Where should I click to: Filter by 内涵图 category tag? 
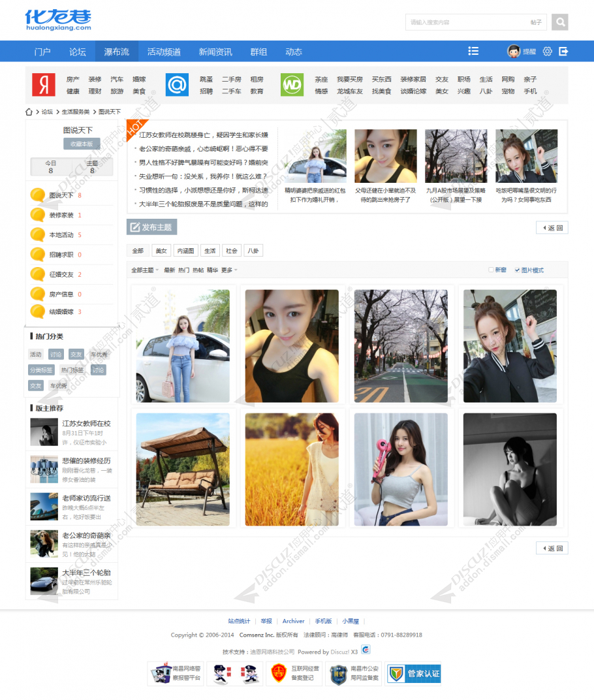(x=185, y=251)
